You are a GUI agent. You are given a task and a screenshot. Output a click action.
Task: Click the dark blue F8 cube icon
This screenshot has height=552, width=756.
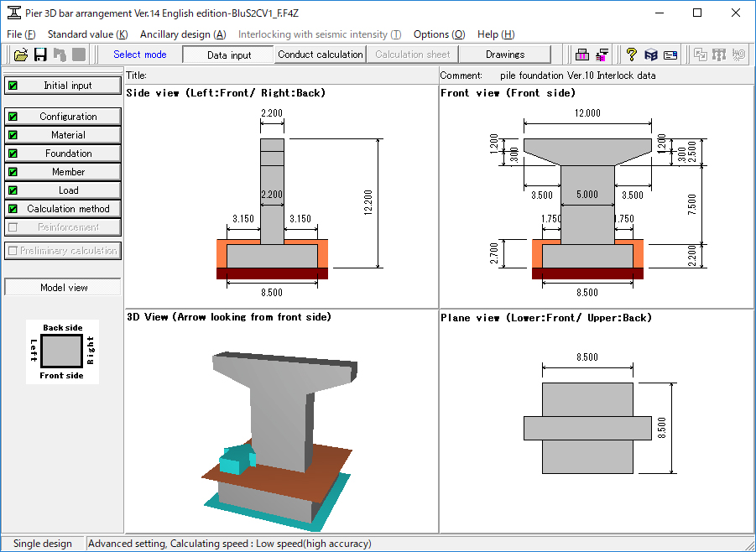click(651, 55)
